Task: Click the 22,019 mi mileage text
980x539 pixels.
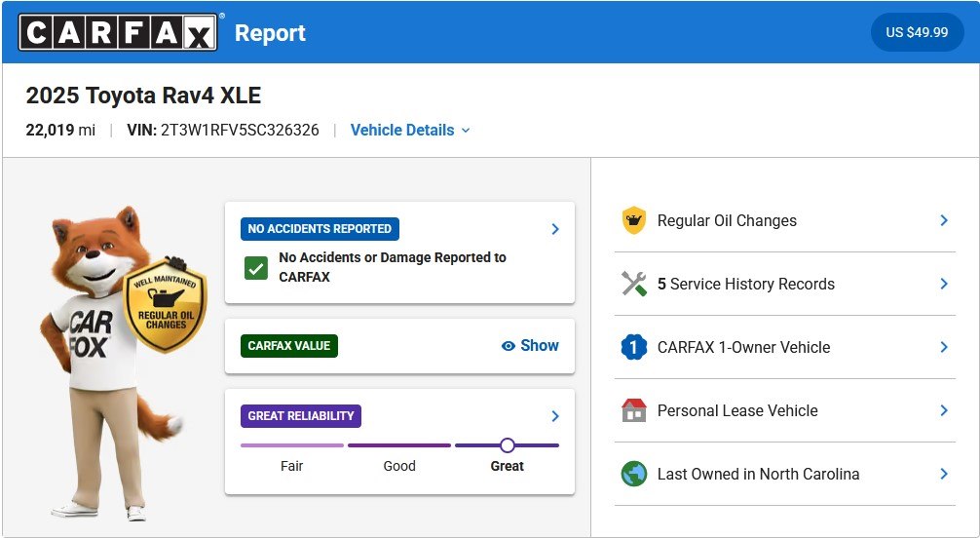Action: tap(60, 130)
